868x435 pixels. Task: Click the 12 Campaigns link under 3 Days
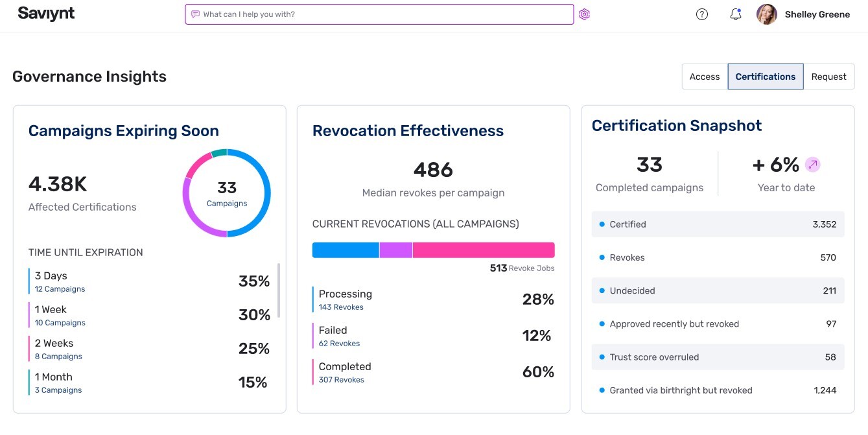[x=59, y=288]
